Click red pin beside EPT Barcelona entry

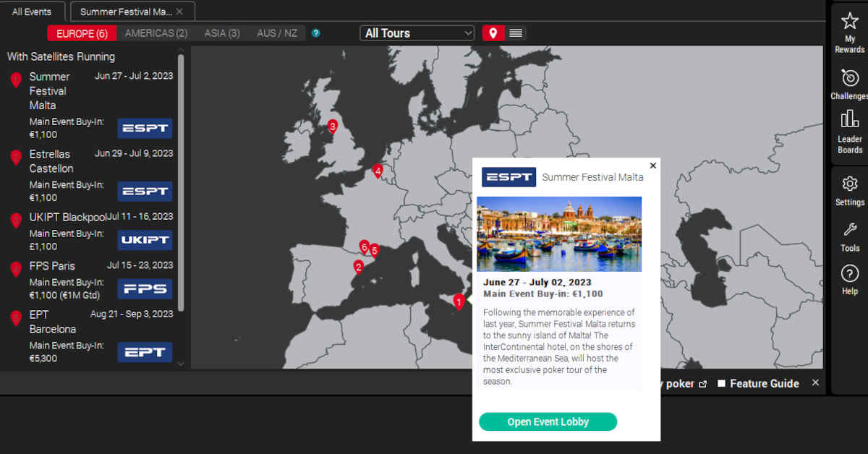(x=16, y=317)
